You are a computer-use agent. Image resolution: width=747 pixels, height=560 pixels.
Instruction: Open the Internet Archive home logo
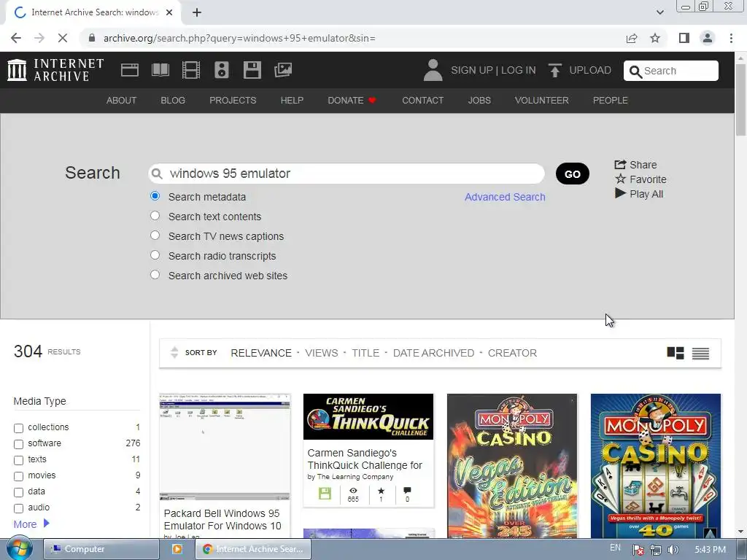(x=55, y=70)
